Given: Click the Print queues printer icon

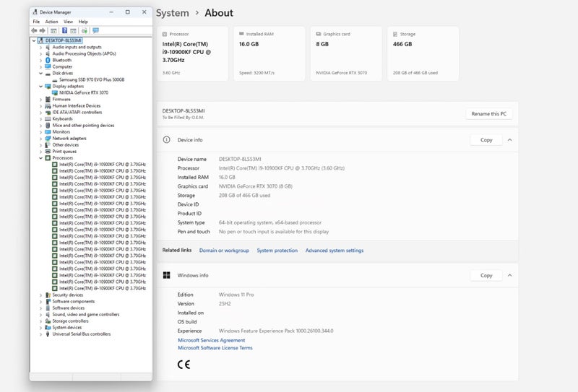Looking at the screenshot, I should point(48,152).
